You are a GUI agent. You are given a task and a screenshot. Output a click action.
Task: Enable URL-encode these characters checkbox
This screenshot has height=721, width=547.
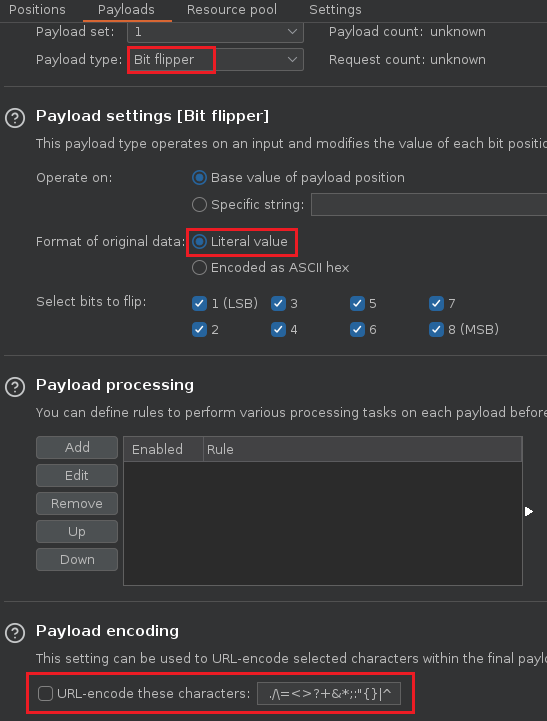point(45,693)
